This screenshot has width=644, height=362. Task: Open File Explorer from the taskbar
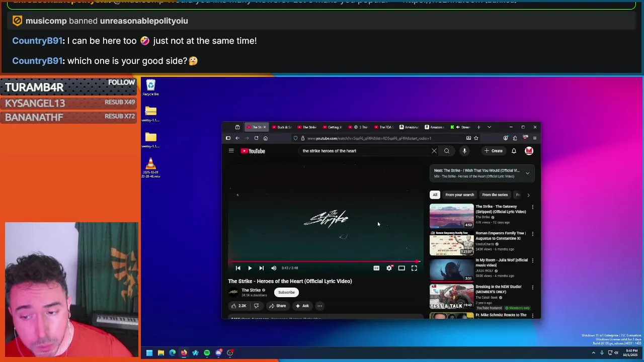[161, 353]
